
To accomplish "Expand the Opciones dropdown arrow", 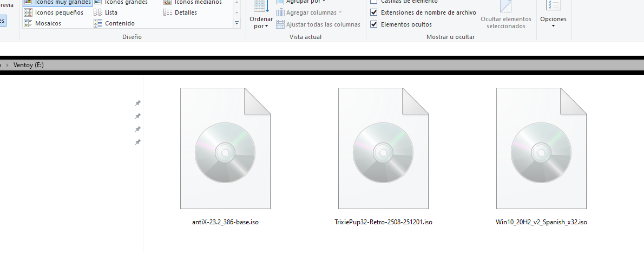I will [x=553, y=27].
